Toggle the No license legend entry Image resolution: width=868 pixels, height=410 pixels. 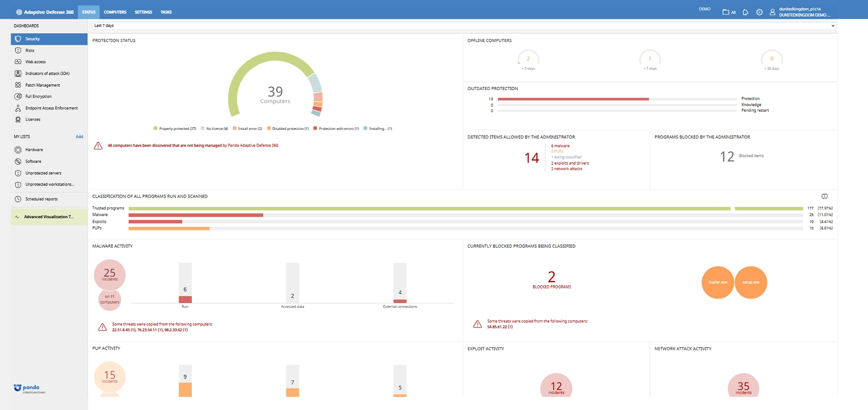(x=215, y=129)
